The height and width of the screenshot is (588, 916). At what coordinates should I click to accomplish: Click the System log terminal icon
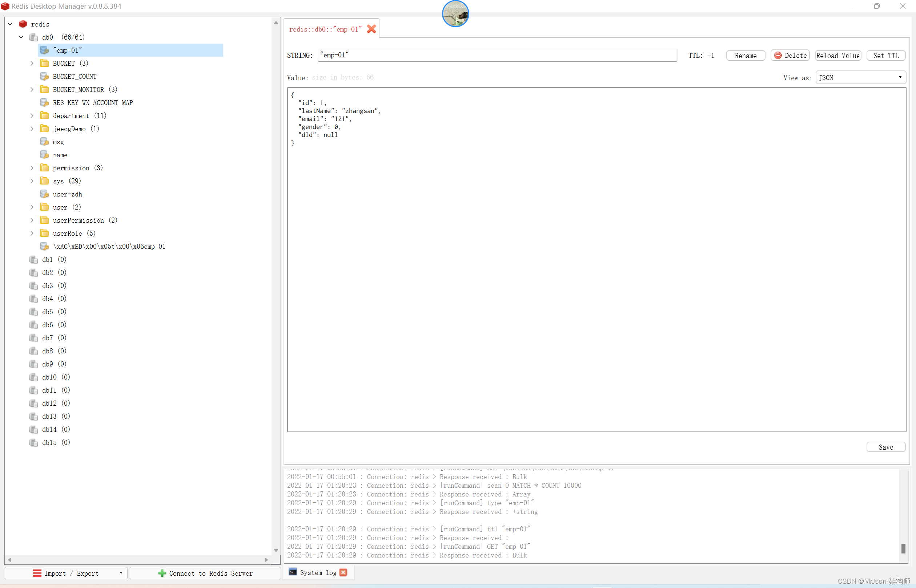292,572
